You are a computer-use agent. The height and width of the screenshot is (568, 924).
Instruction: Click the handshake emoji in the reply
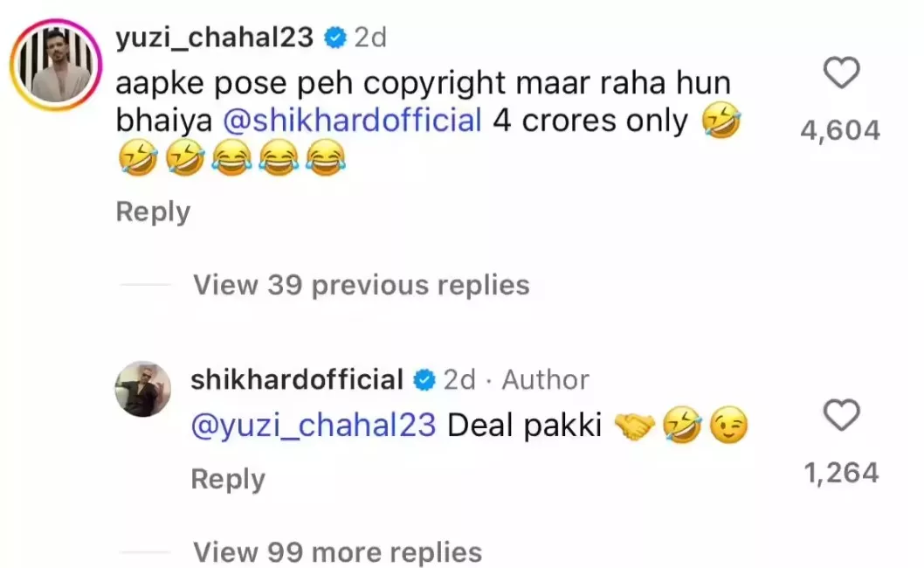pyautogui.click(x=634, y=426)
